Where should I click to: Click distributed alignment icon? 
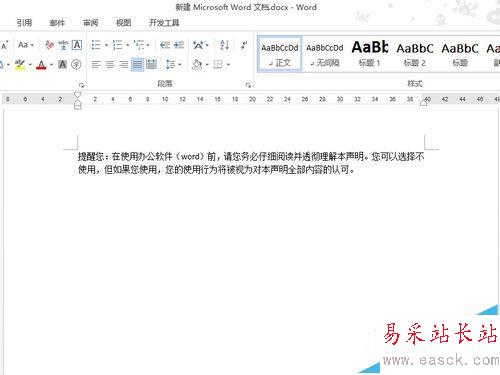tap(151, 64)
